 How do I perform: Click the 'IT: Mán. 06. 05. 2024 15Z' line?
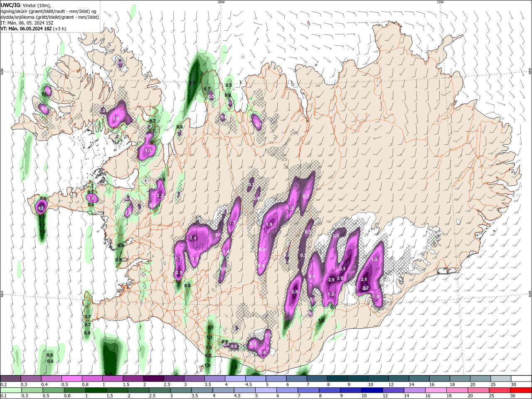click(26, 23)
